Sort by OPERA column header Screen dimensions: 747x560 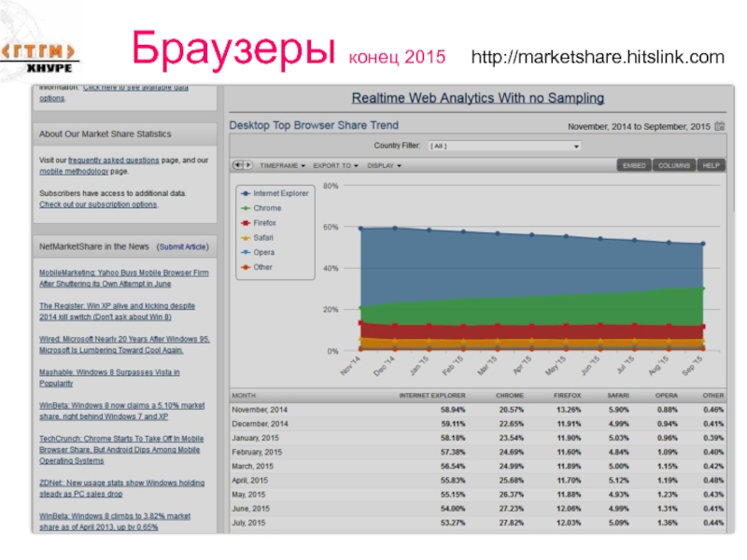pos(667,396)
